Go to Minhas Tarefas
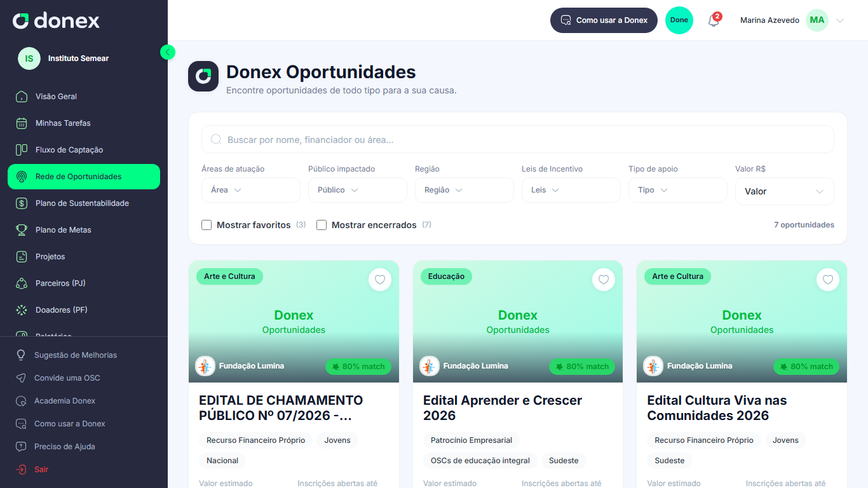The width and height of the screenshot is (868, 488). coord(84,123)
